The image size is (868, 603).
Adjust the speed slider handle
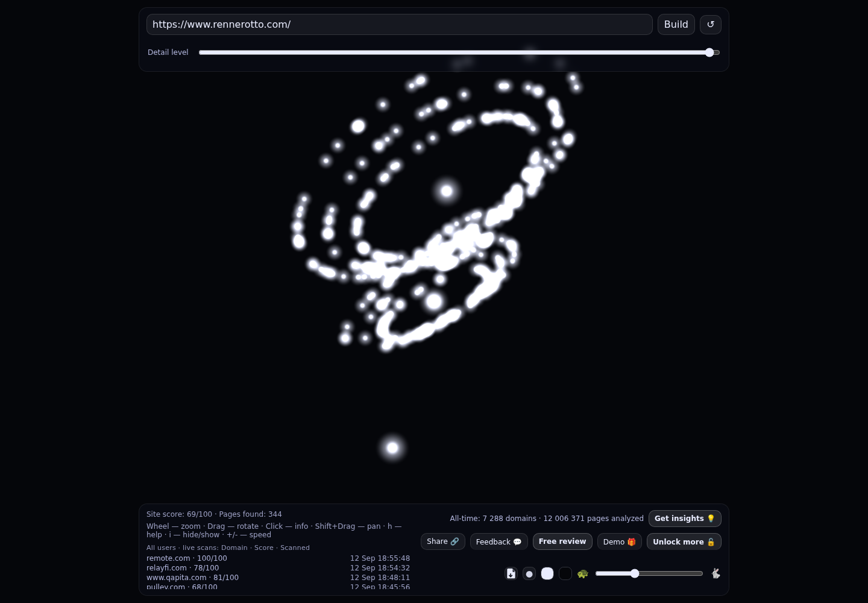click(635, 573)
